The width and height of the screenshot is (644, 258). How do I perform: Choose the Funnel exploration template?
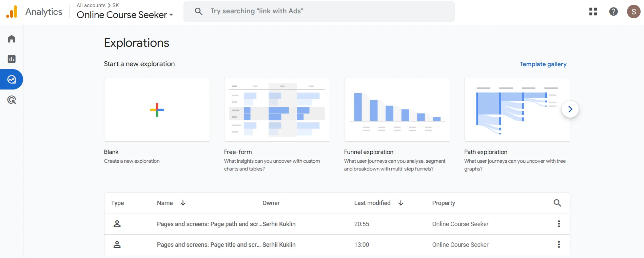(x=397, y=110)
